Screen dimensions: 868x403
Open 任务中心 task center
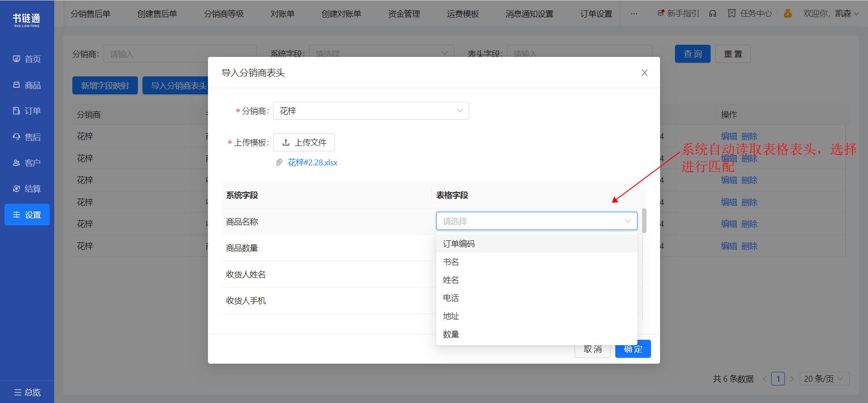point(750,14)
